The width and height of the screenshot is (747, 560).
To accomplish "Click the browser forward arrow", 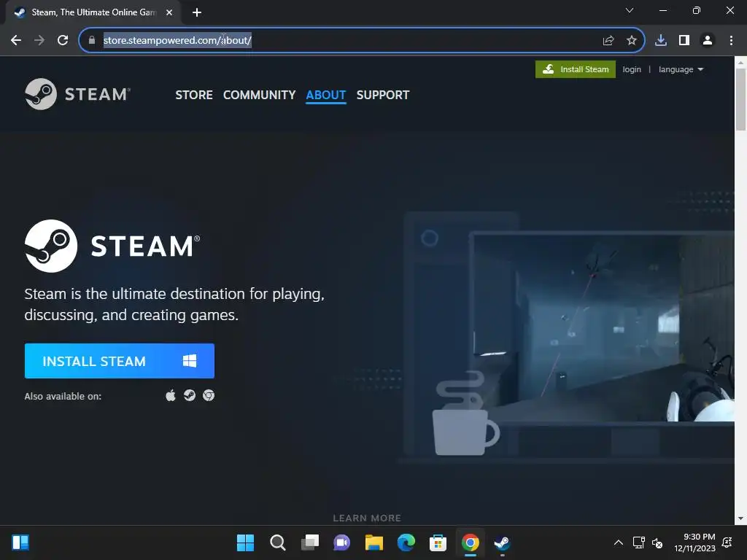I will 39,41.
